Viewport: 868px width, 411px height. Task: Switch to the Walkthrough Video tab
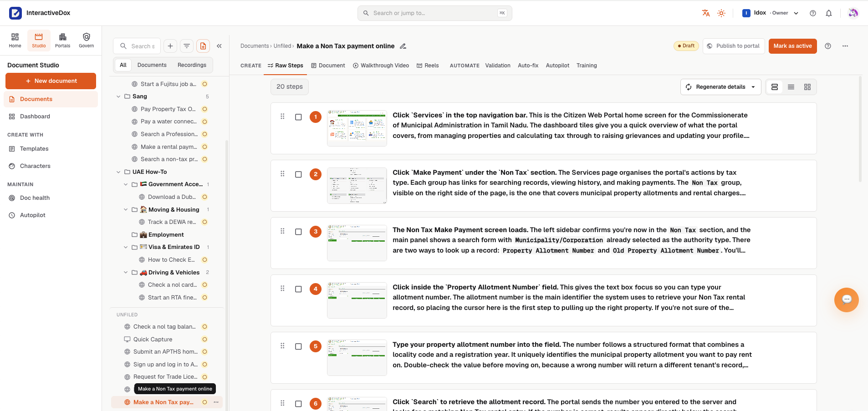[381, 66]
